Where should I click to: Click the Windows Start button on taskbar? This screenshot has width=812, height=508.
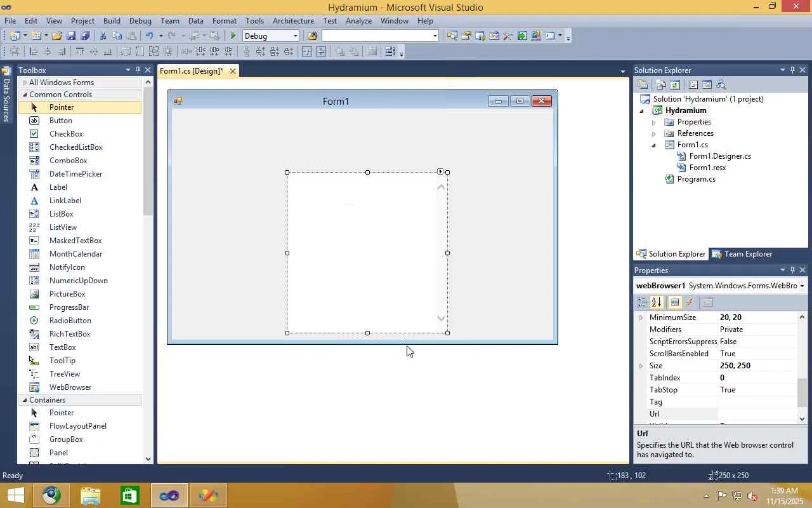[x=15, y=495]
